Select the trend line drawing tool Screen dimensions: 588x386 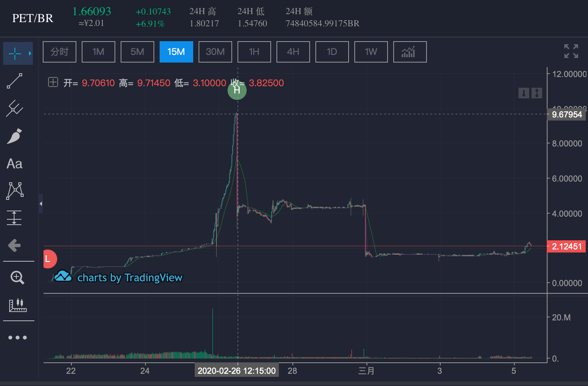[15, 81]
